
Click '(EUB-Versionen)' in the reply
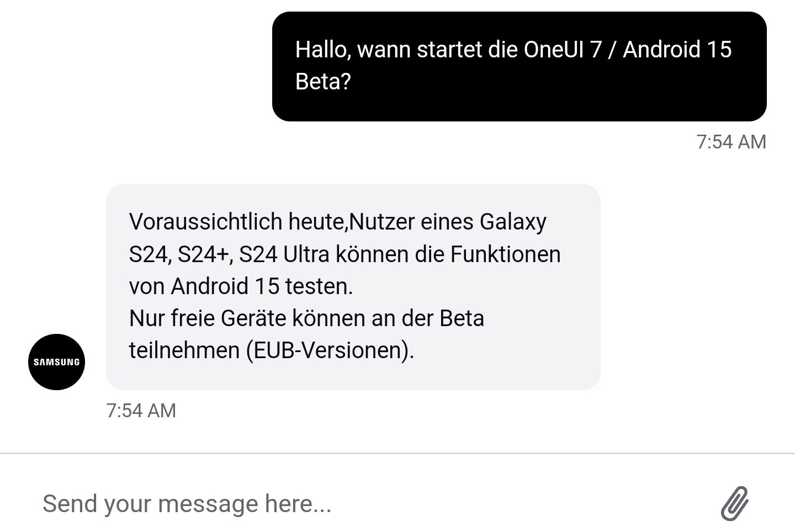tap(330, 350)
